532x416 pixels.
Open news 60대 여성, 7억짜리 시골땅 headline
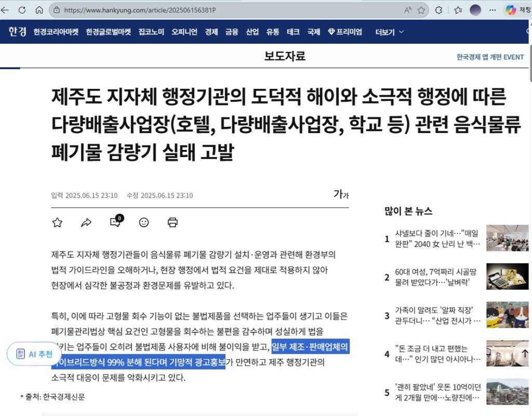pos(436,277)
